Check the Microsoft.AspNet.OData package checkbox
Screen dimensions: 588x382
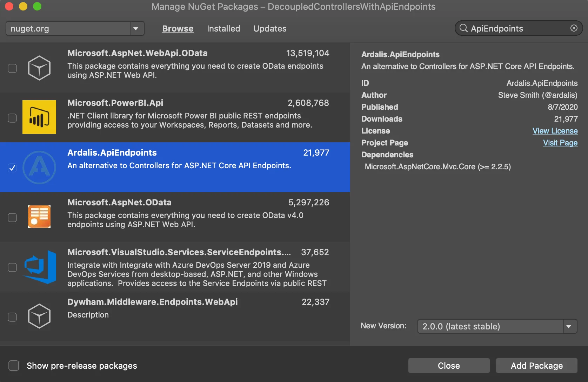click(x=12, y=218)
